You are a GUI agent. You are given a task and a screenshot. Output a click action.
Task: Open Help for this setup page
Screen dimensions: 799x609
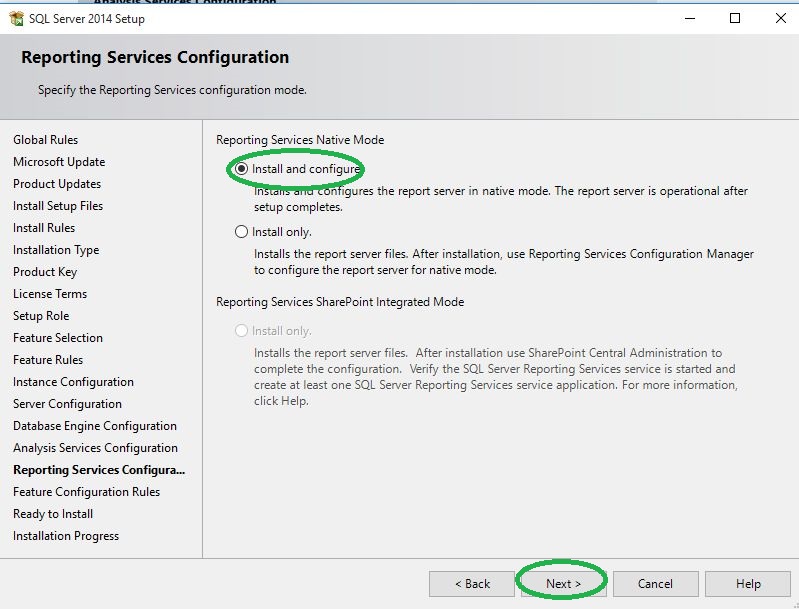pos(747,584)
